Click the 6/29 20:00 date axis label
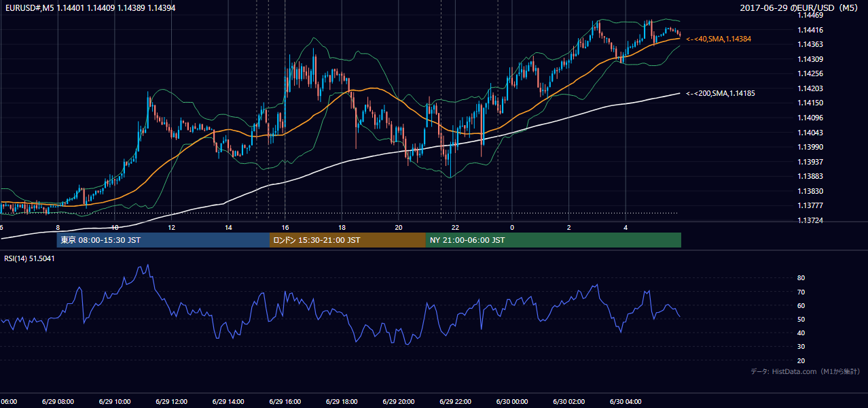868x408 pixels. pyautogui.click(x=398, y=402)
